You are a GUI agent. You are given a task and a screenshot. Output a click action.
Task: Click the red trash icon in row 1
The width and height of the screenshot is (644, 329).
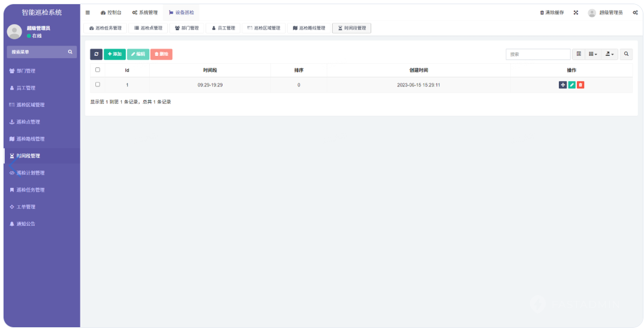pos(580,85)
